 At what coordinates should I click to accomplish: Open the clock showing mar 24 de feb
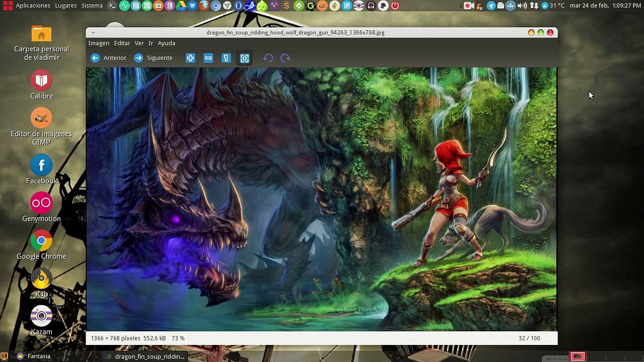point(605,6)
